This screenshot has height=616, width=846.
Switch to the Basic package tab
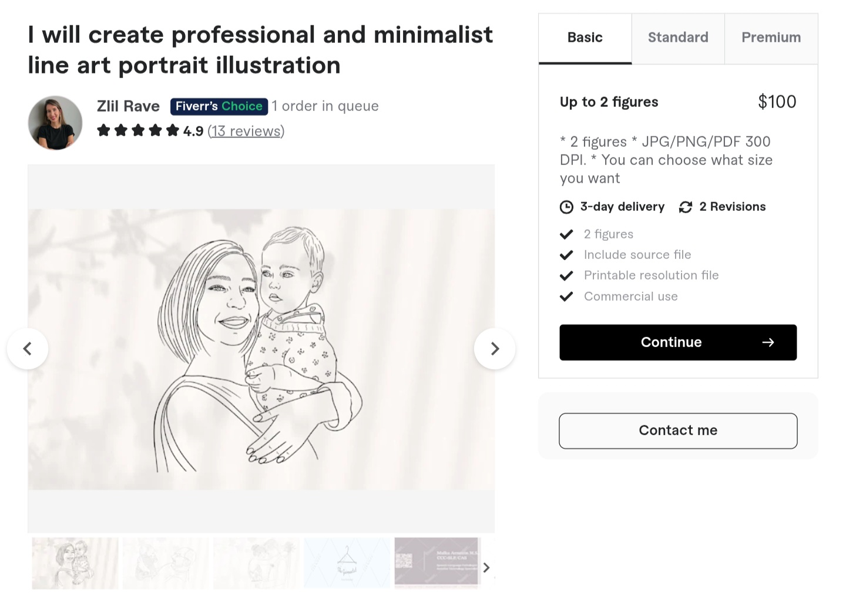coord(585,38)
